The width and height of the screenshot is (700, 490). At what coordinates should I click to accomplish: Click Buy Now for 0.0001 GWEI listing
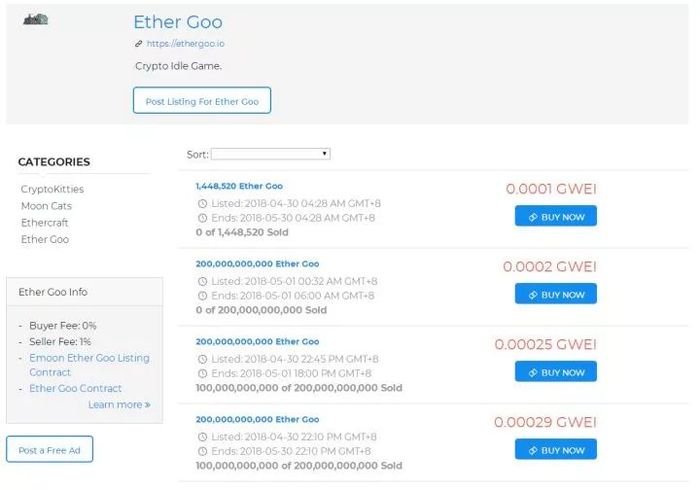[556, 217]
